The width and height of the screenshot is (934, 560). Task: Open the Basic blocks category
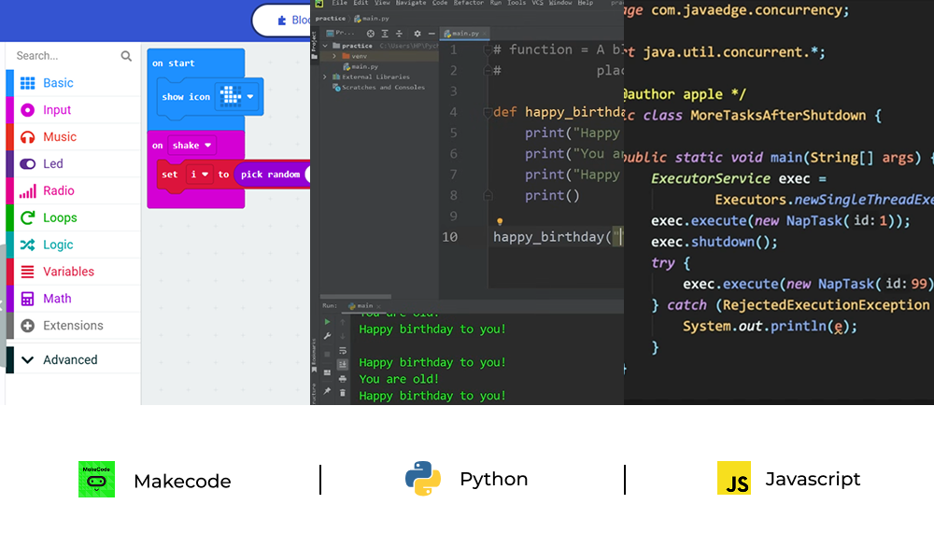[x=58, y=83]
